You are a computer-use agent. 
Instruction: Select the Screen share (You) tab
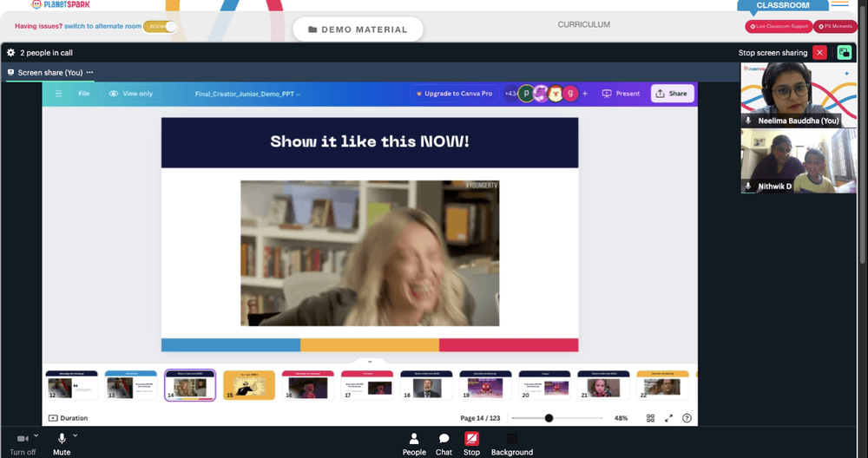point(49,73)
